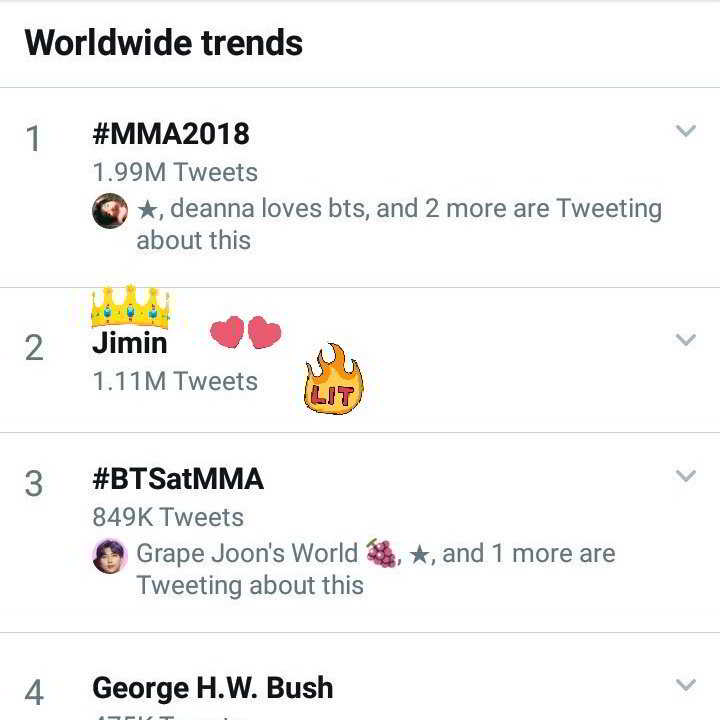720x720 pixels.
Task: Click the crown sticker above Jimin
Action: (x=130, y=307)
